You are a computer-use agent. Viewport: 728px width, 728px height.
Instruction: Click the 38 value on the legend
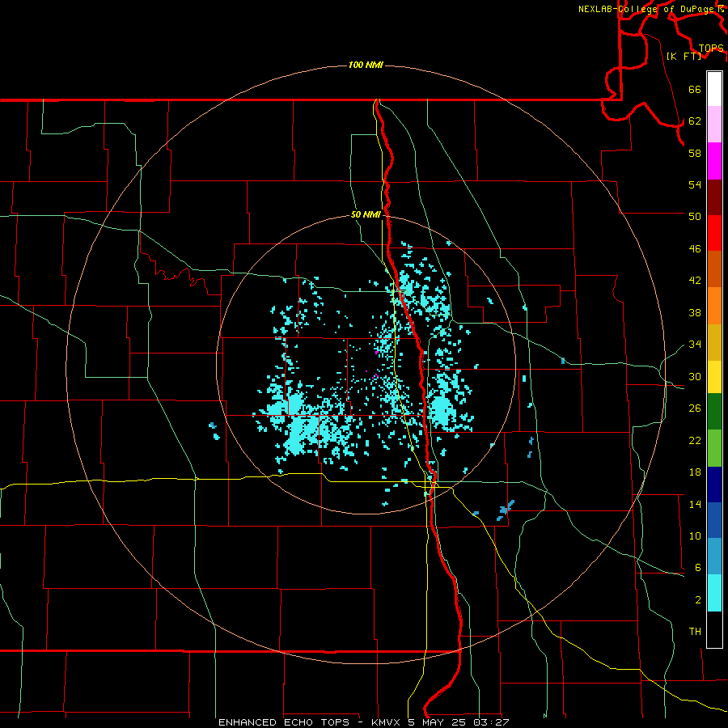[x=695, y=312]
